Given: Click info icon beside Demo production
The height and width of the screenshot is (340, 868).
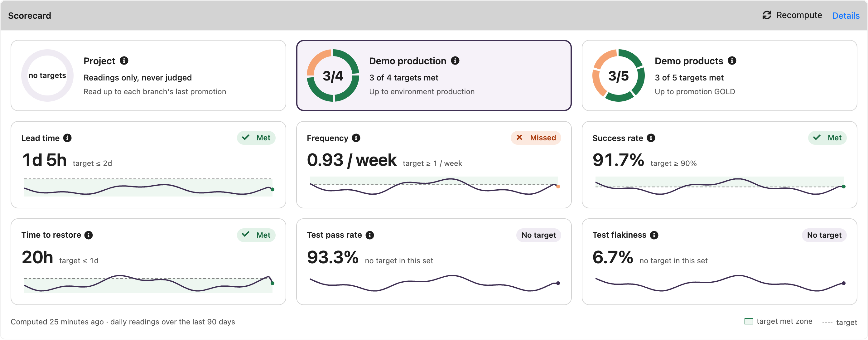Looking at the screenshot, I should 455,61.
